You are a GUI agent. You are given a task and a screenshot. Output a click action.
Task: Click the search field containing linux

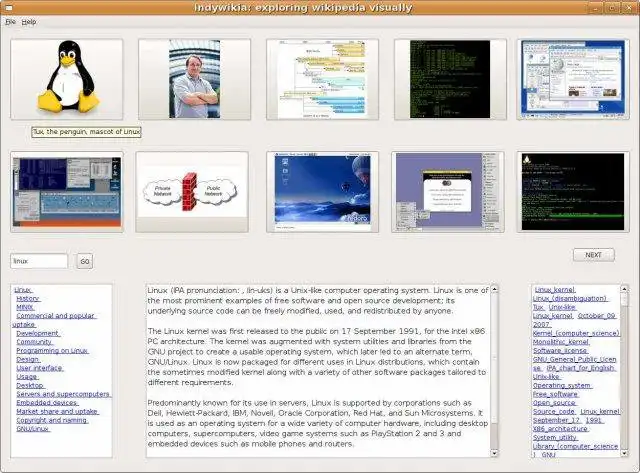(39, 261)
